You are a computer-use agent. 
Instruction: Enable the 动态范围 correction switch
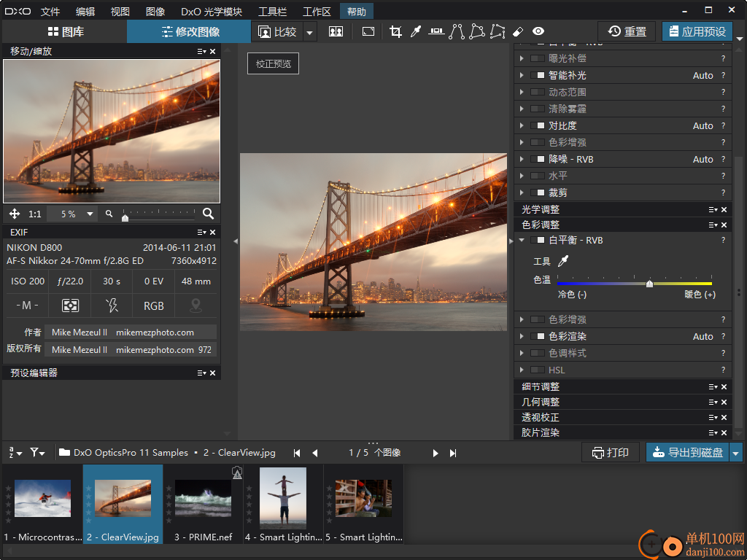tap(538, 92)
